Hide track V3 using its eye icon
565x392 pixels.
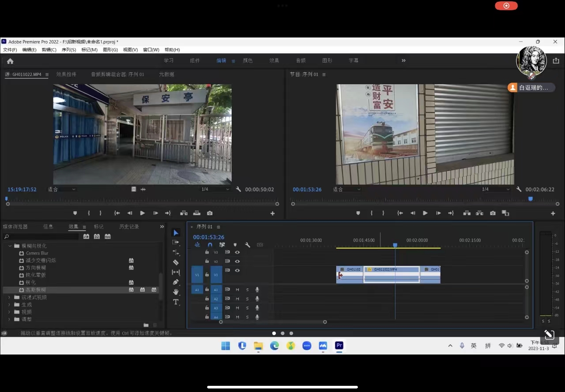tap(237, 252)
